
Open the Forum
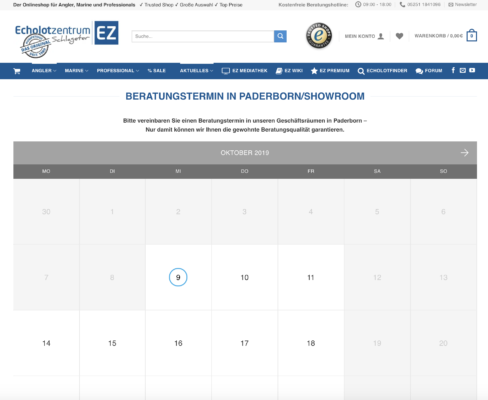(429, 71)
